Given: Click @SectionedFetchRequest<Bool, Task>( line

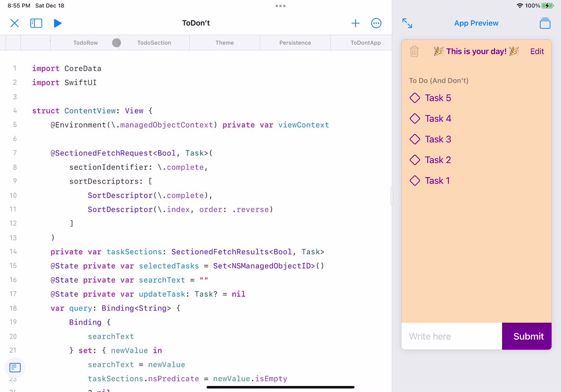Looking at the screenshot, I should tap(132, 153).
